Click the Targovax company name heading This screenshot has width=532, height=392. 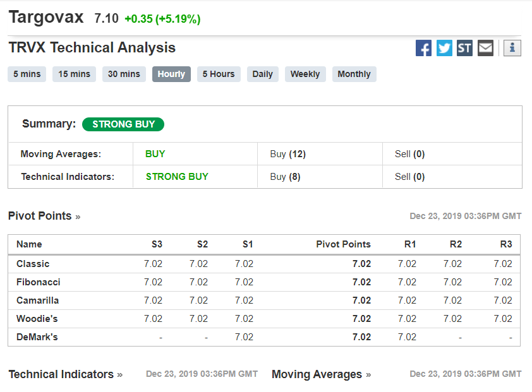pos(46,17)
